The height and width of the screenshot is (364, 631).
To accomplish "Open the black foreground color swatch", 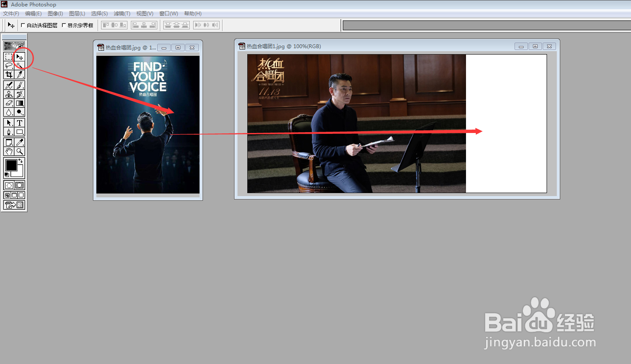I will tap(11, 165).
